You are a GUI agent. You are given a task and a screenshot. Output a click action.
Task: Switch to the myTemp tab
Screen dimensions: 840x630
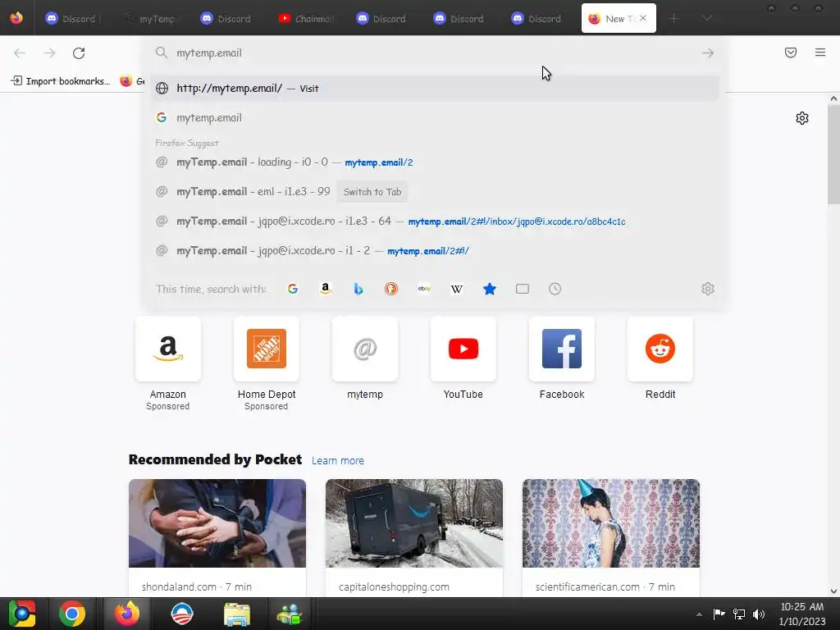coord(150,18)
